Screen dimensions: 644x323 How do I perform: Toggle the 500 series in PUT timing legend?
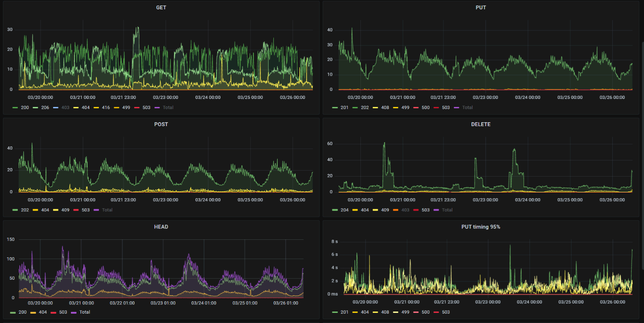tap(426, 312)
